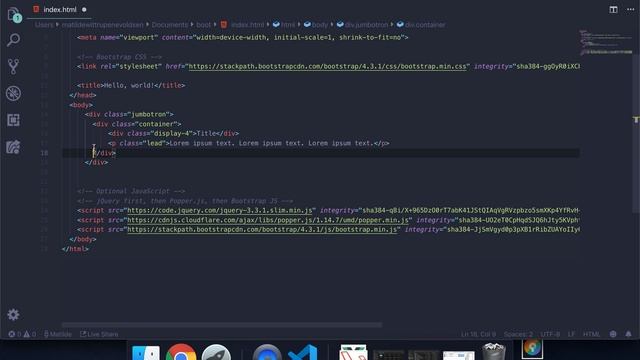Screen dimensions: 640x360
Task: Change the LF end of line sequence
Action: [x=571, y=334]
